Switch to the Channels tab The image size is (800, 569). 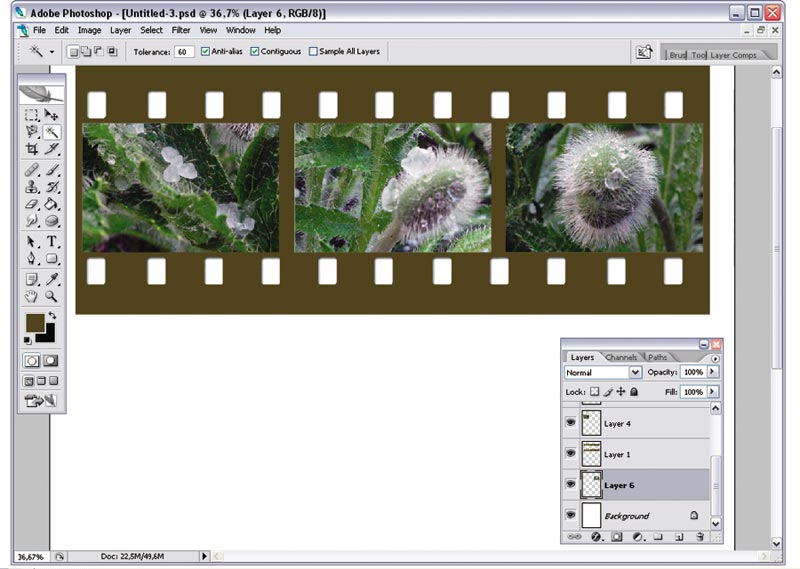pyautogui.click(x=620, y=357)
